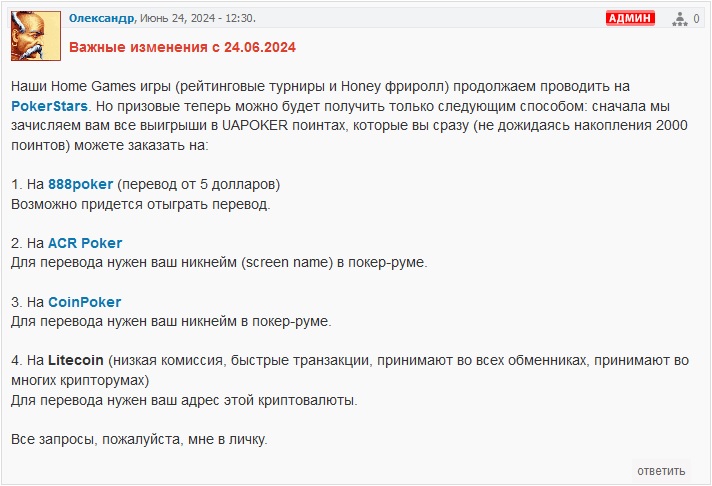Click the user hierarchy icon beside the zero
Image resolution: width=712 pixels, height=486 pixels.
click(x=680, y=19)
